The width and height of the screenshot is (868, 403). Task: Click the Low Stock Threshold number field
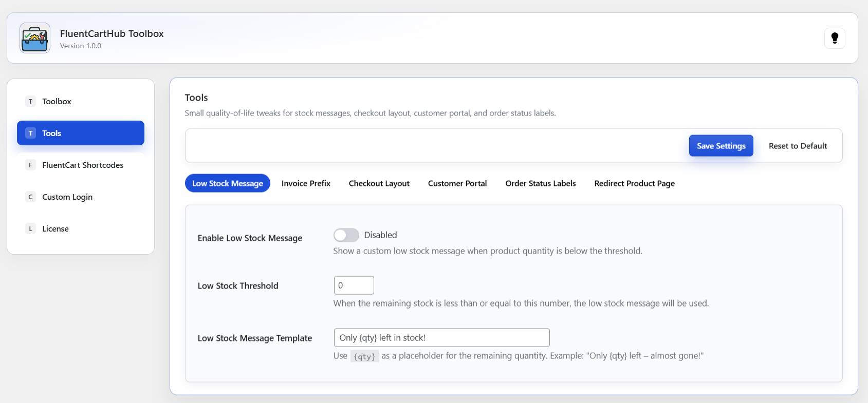(x=354, y=285)
